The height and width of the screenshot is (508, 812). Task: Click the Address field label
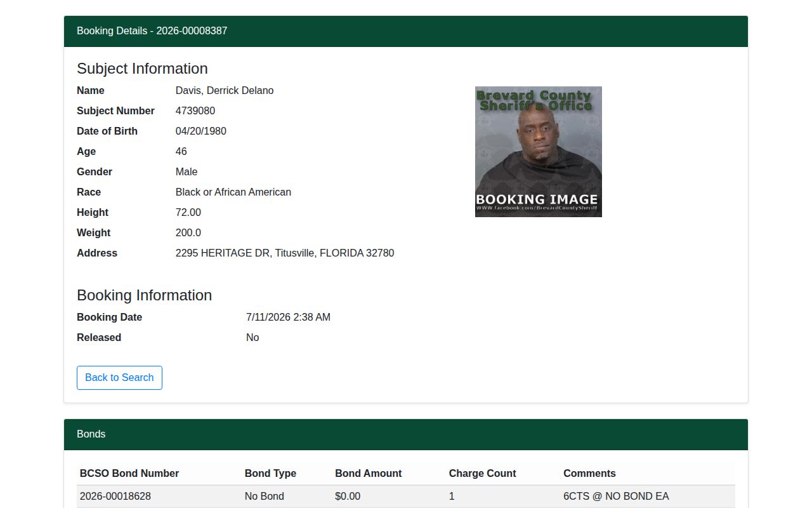click(97, 253)
